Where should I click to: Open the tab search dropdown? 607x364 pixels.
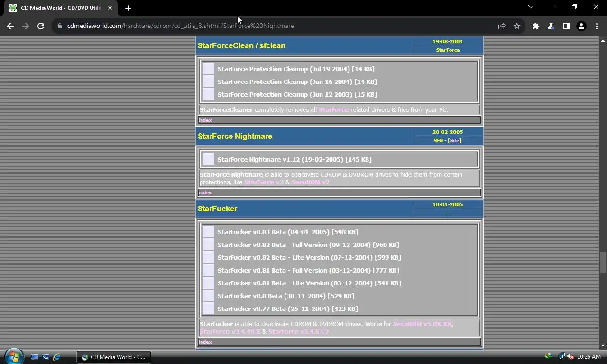pos(531,7)
